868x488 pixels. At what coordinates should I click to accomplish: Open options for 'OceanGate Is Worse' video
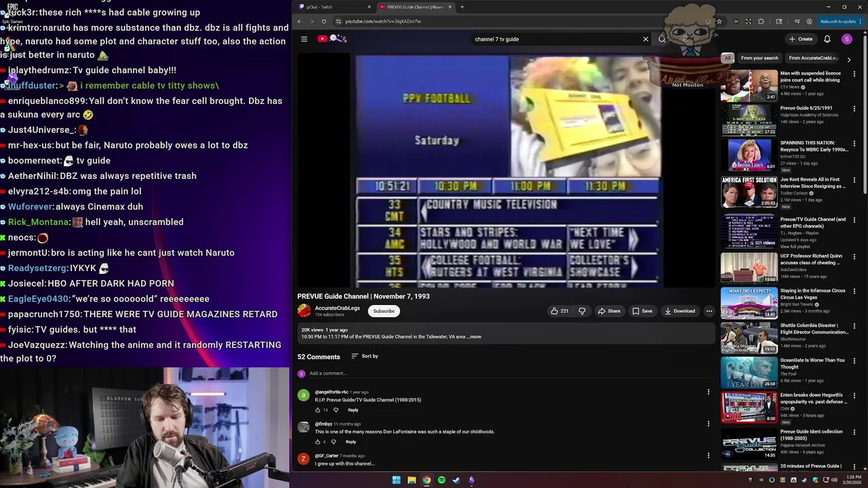pyautogui.click(x=854, y=361)
